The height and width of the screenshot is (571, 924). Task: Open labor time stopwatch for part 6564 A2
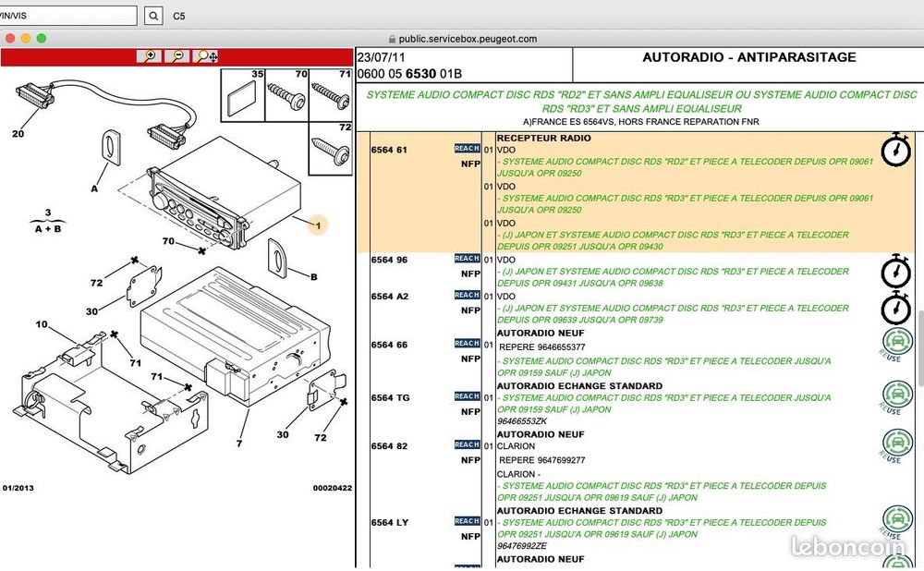pos(895,308)
